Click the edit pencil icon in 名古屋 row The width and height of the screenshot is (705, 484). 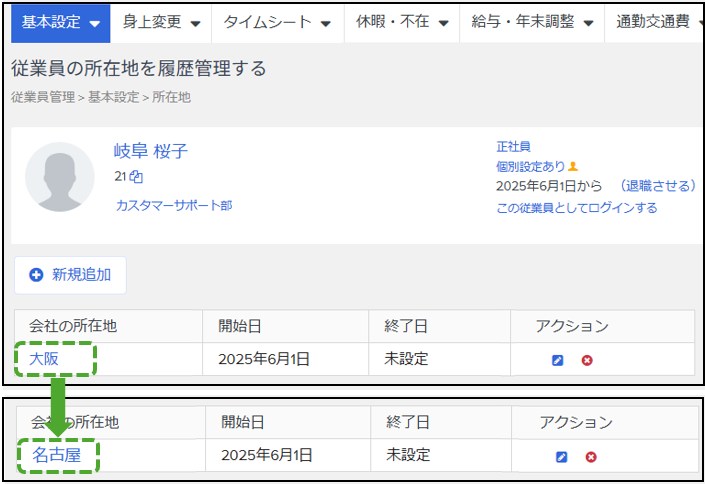562,457
